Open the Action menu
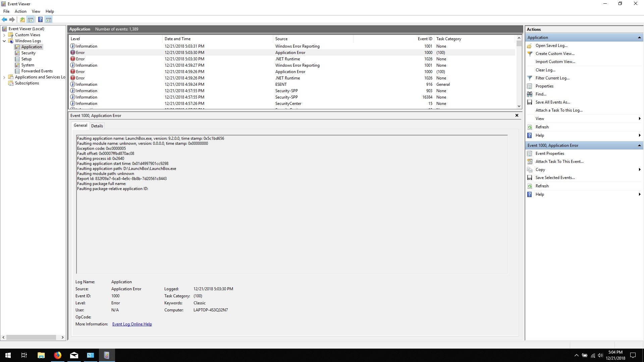The image size is (644, 362). click(20, 11)
